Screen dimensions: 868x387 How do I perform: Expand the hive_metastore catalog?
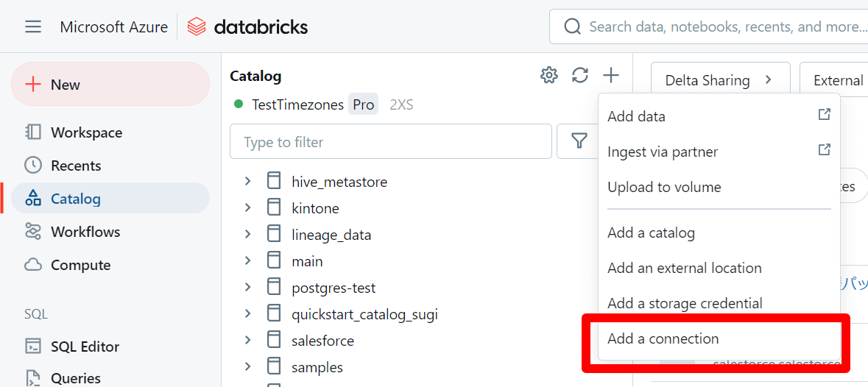point(247,181)
